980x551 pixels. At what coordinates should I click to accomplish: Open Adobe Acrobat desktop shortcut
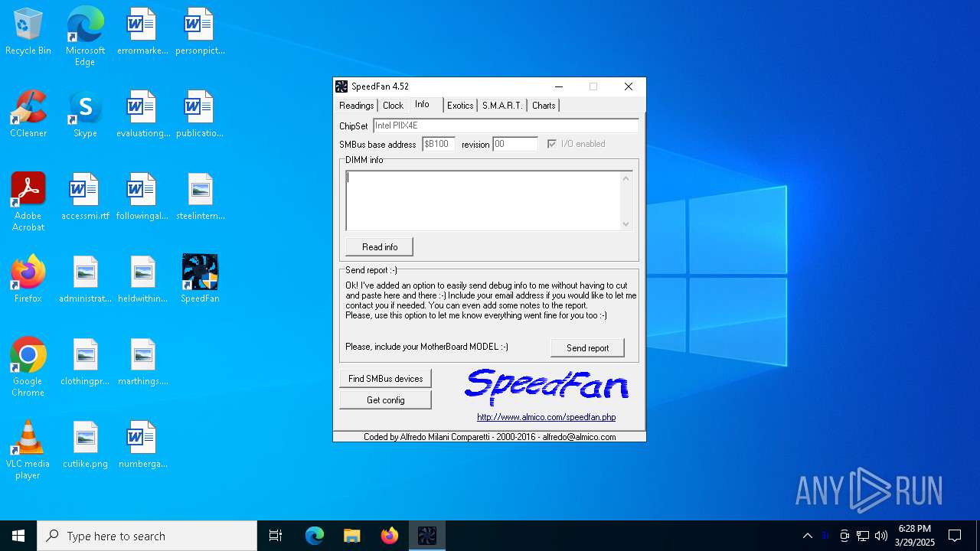[28, 202]
